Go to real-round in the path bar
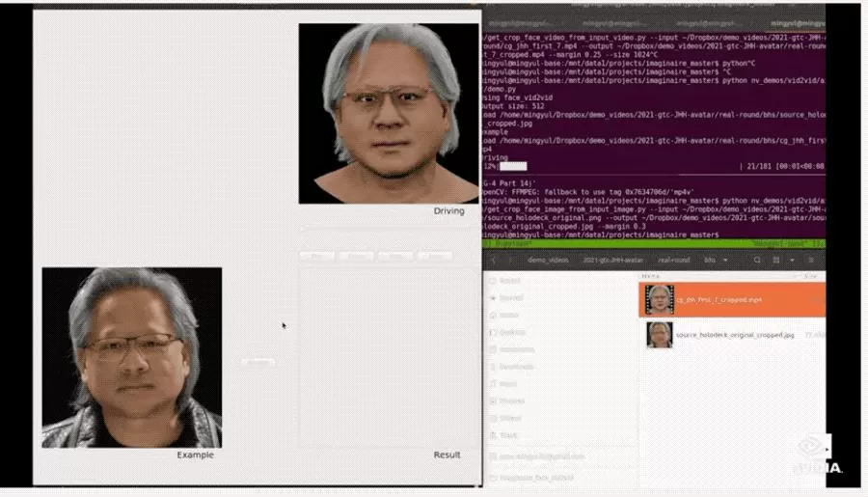The image size is (868, 497). (674, 260)
